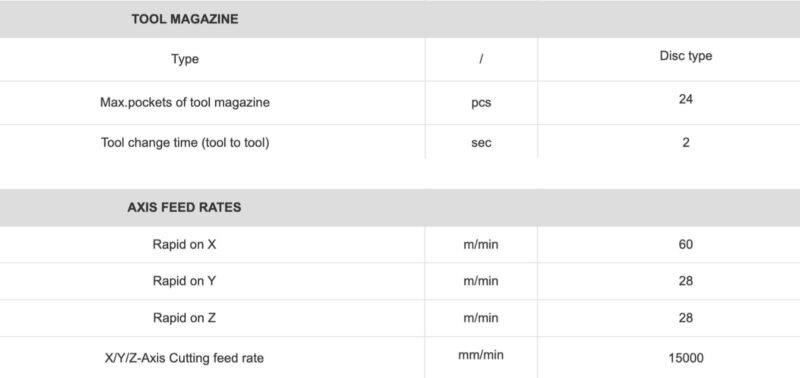Image resolution: width=800 pixels, height=378 pixels.
Task: Select Max.pockets of tool magazine label
Action: (185, 102)
